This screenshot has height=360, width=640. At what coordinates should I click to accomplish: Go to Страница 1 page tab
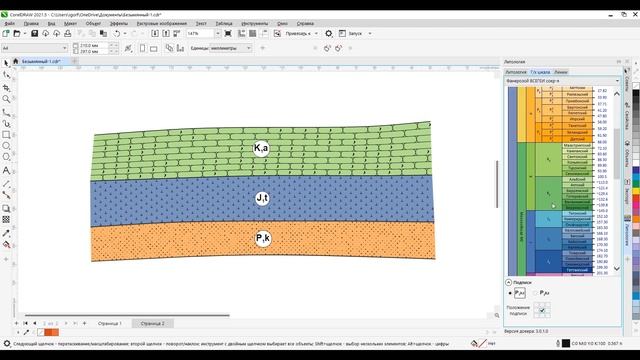(110, 323)
